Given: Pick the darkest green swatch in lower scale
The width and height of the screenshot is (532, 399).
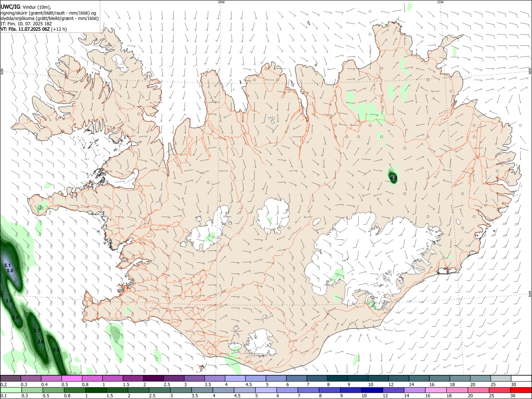Looking at the screenshot, I should coord(96,390).
